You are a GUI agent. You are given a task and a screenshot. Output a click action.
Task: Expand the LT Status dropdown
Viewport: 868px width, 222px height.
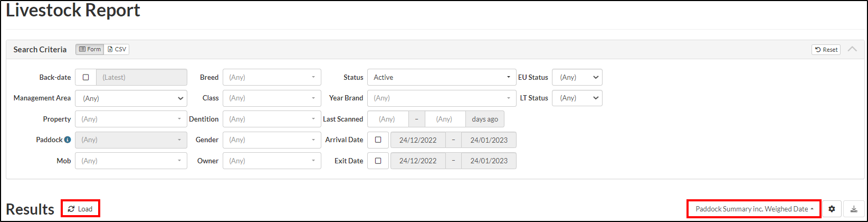pyautogui.click(x=577, y=98)
